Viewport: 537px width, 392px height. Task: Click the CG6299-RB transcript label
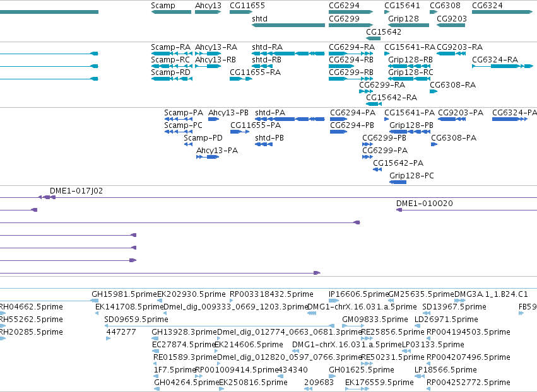[x=351, y=72]
